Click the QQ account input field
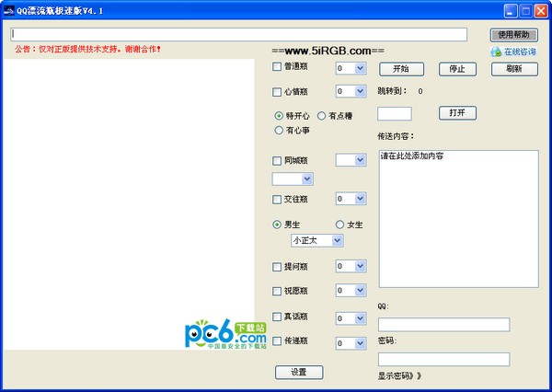This screenshot has width=552, height=392. 443,325
